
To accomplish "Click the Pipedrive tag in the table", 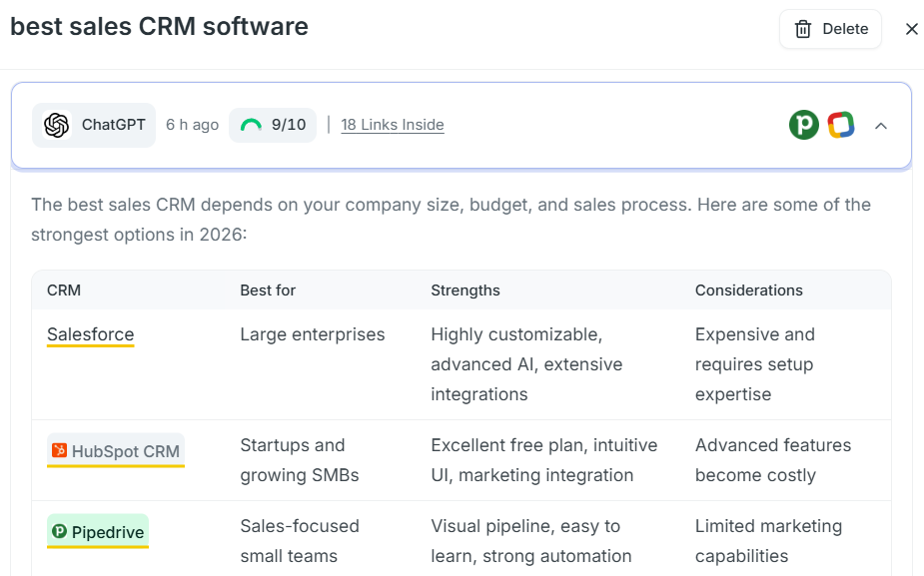I will [x=98, y=532].
